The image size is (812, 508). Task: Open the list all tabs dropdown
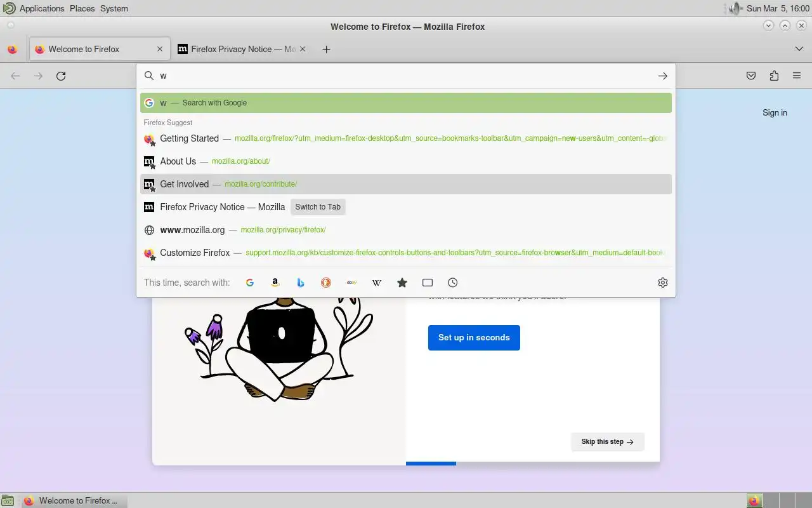point(799,50)
